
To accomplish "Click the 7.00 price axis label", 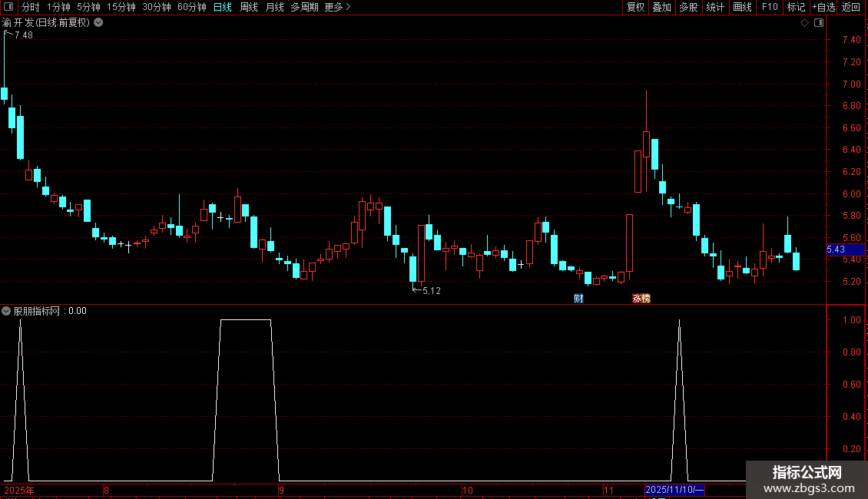I will 851,84.
